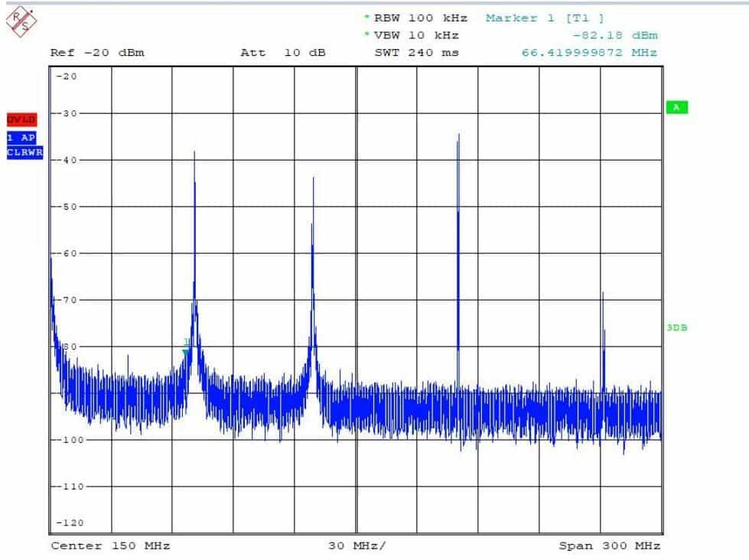Click the Center 150 MHz label
The height and width of the screenshot is (560, 749).
110,545
